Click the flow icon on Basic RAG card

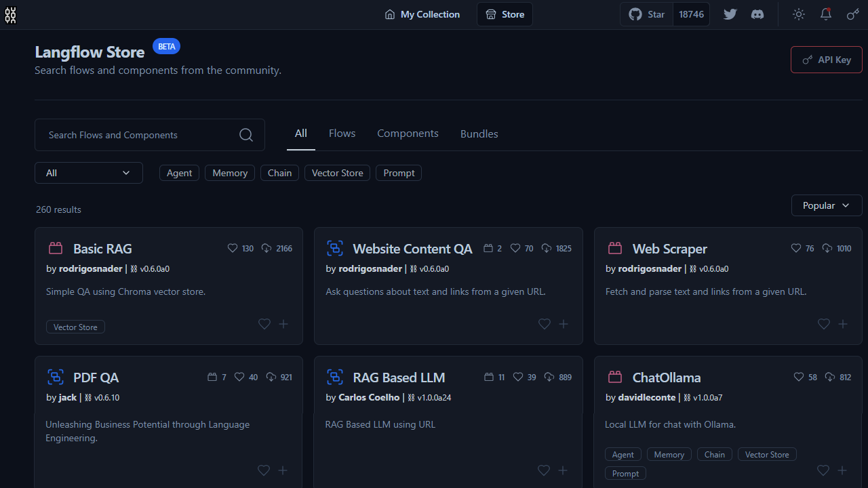pyautogui.click(x=56, y=248)
